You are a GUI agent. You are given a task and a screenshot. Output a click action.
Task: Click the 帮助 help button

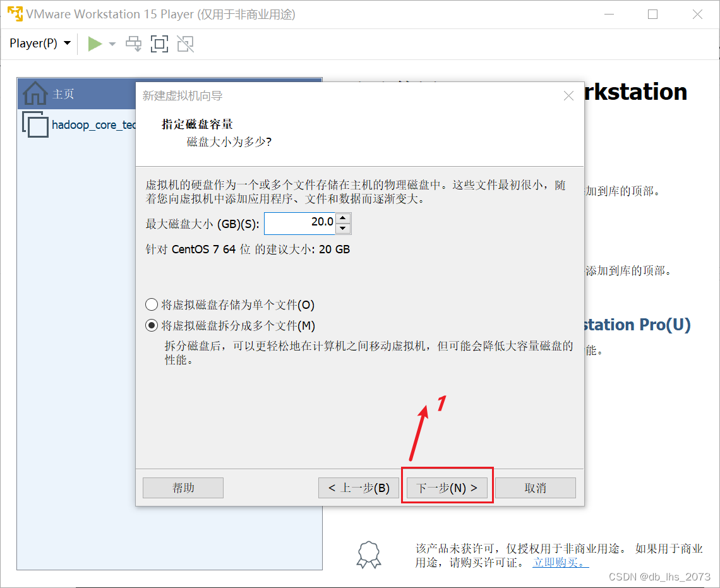point(183,488)
